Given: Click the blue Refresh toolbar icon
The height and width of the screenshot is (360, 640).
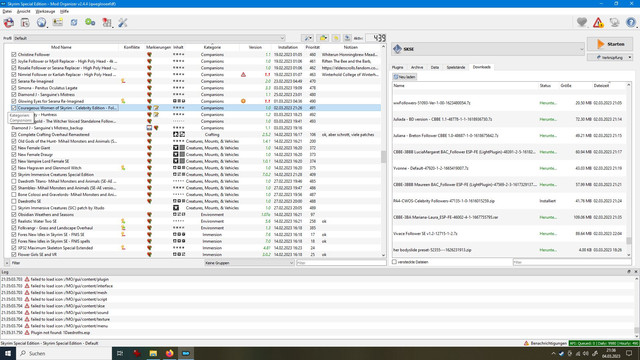Looking at the screenshot, I should pyautogui.click(x=74, y=23).
